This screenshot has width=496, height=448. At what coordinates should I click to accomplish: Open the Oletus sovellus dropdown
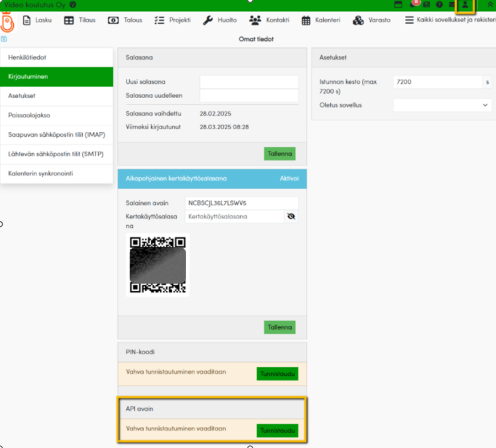tap(442, 105)
